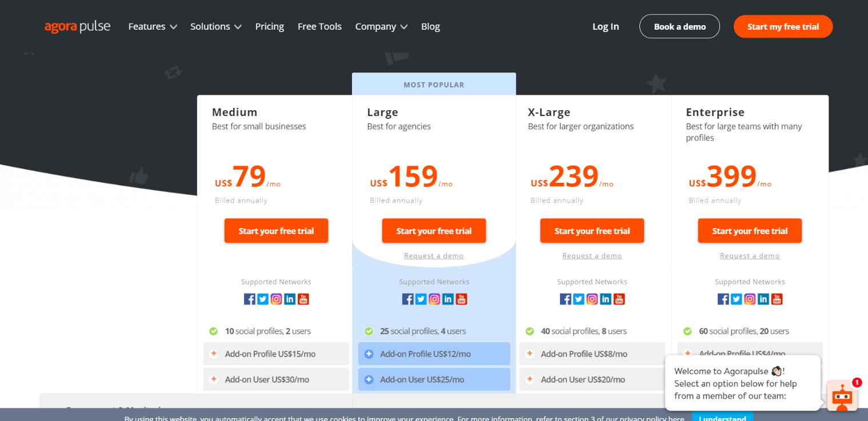Click YouTube icon in Enterprise plan

click(777, 299)
